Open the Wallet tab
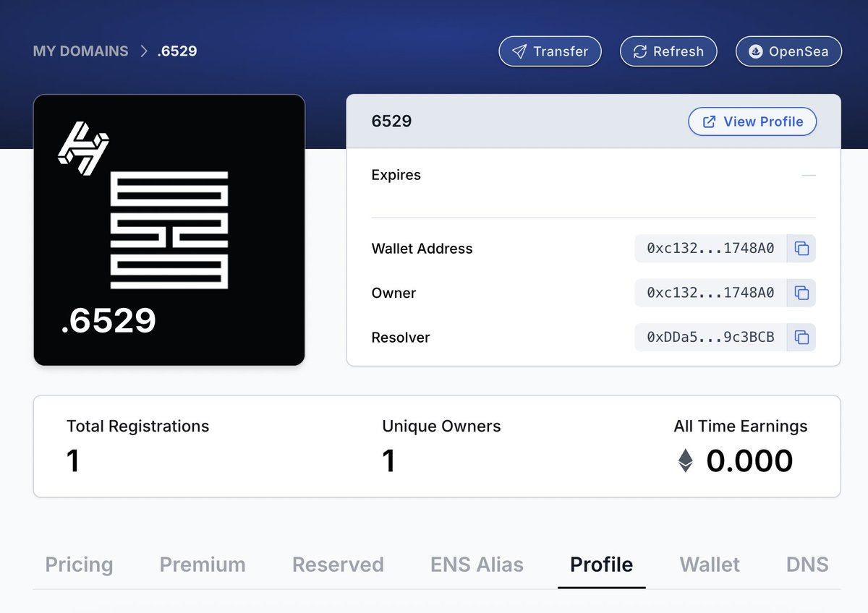The height and width of the screenshot is (613, 868). pyautogui.click(x=709, y=565)
